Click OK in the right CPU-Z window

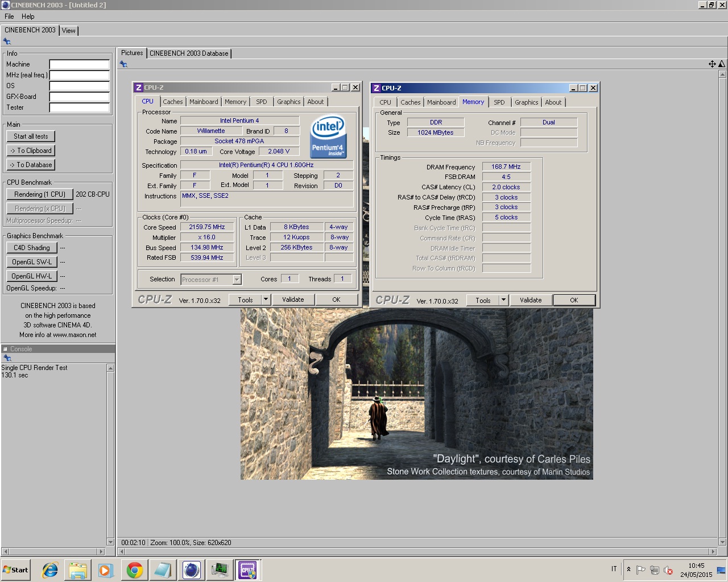pos(574,300)
